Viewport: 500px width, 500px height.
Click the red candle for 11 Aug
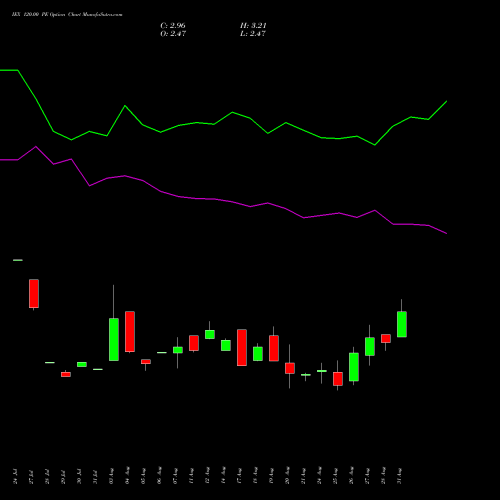[194, 343]
